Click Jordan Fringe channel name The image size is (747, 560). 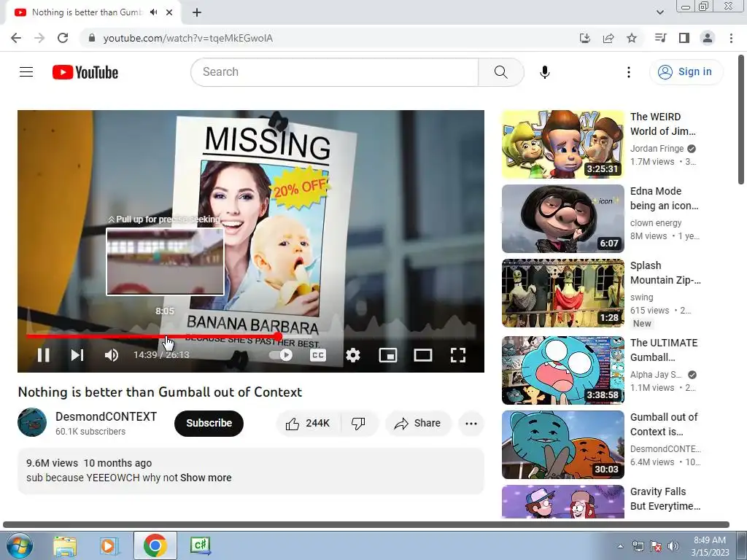pyautogui.click(x=657, y=149)
